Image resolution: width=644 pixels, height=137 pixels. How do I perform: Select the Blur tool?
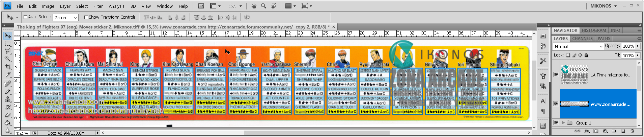click(7, 131)
